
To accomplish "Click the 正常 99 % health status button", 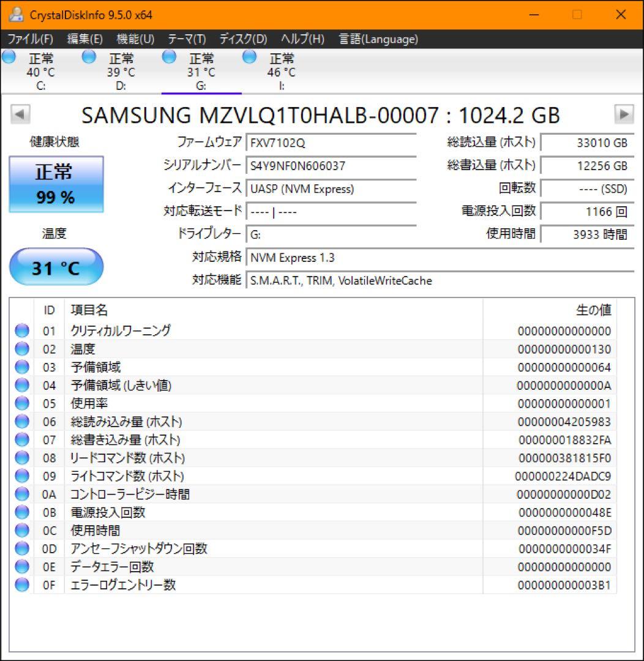I will click(56, 184).
